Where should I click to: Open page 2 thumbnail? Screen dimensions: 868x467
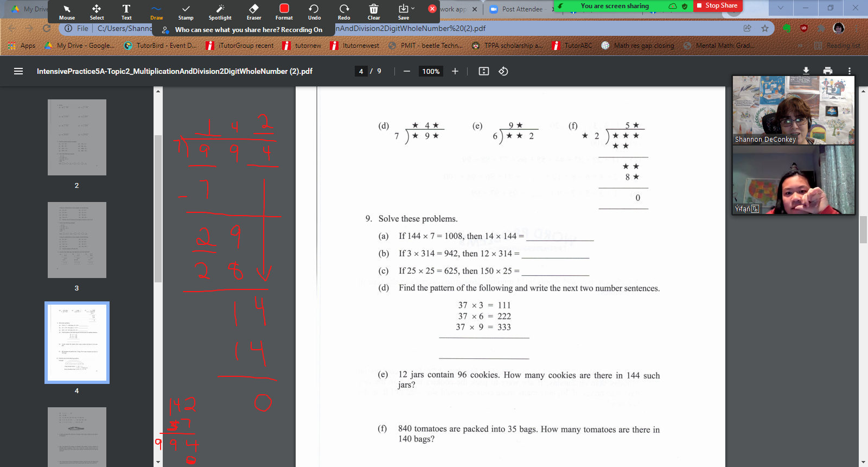[x=77, y=137]
